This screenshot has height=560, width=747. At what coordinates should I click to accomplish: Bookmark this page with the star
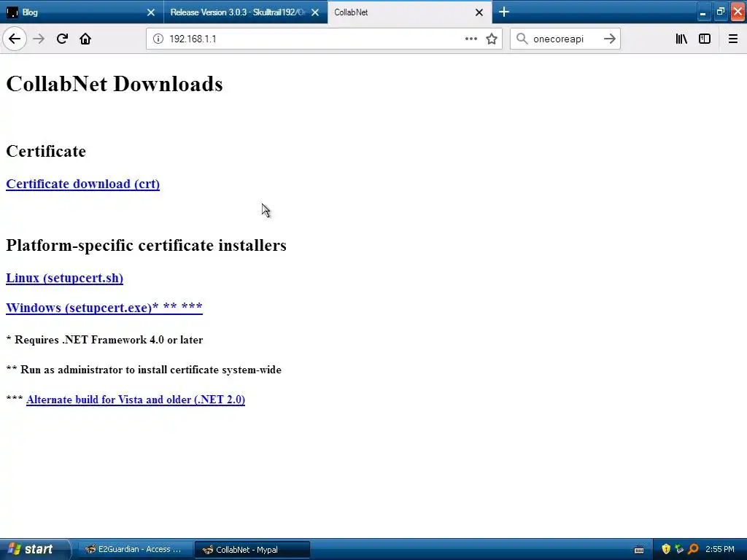[x=492, y=39]
